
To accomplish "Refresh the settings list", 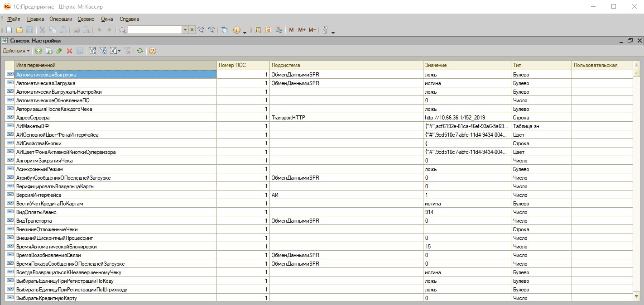I will [140, 51].
